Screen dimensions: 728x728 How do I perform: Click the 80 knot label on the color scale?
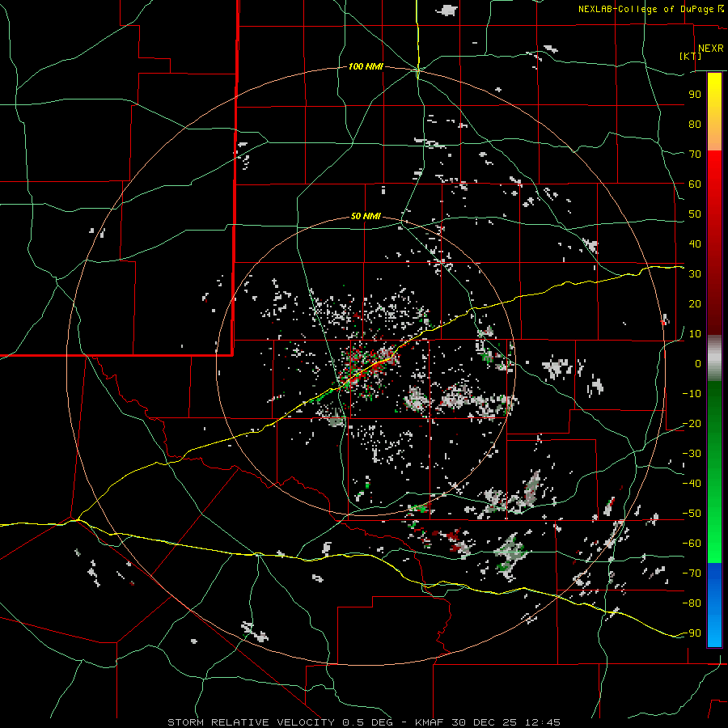point(695,124)
